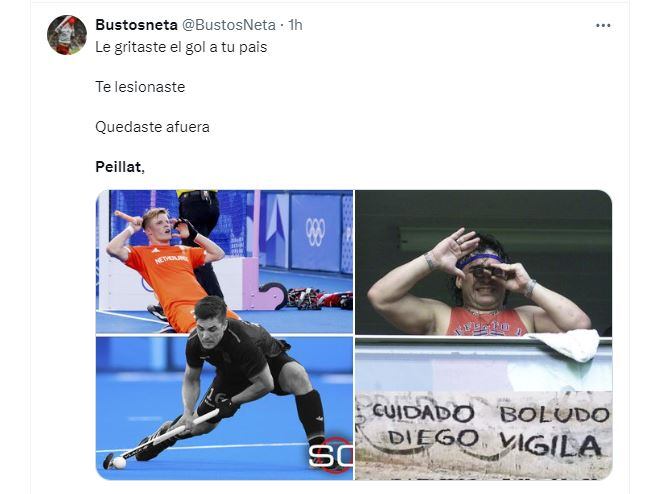Open Bustosneta's round profile avatar

click(x=67, y=35)
